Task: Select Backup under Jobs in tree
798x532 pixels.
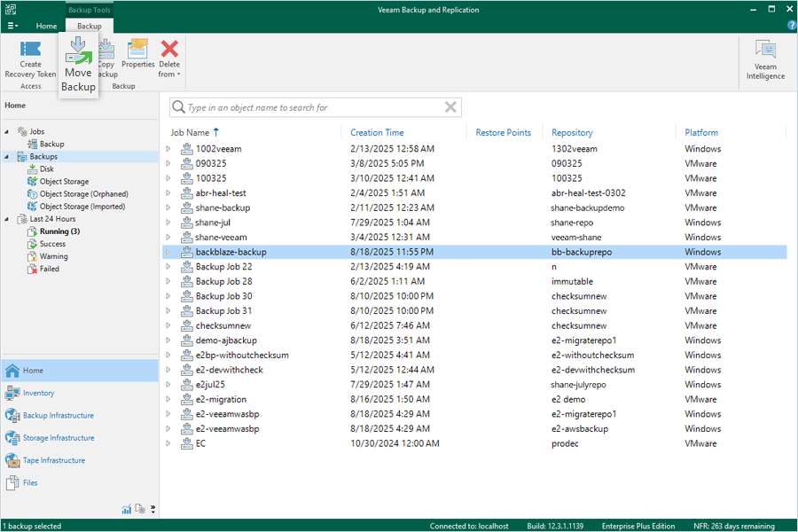Action: (x=46, y=144)
